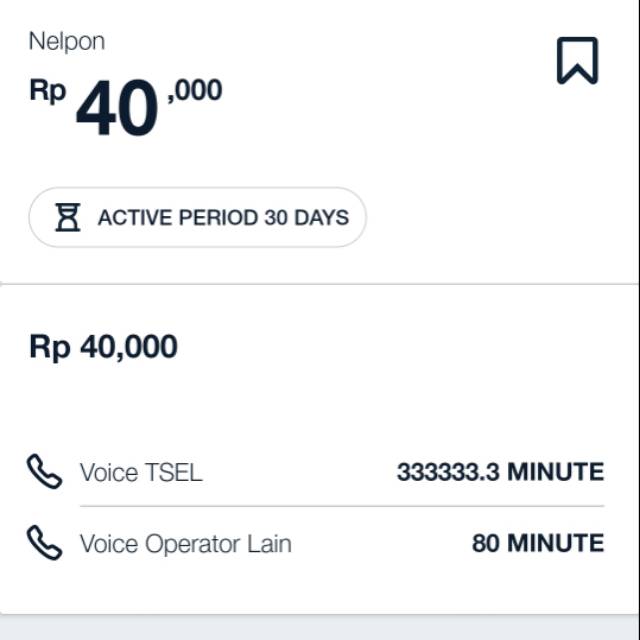The image size is (640, 640).
Task: Select the Voice TSEL label
Action: coord(141,472)
